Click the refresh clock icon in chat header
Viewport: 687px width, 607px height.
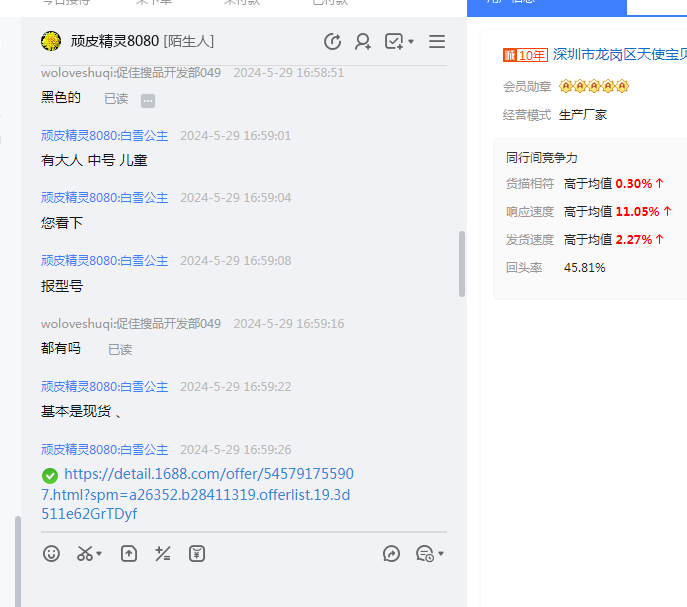332,41
